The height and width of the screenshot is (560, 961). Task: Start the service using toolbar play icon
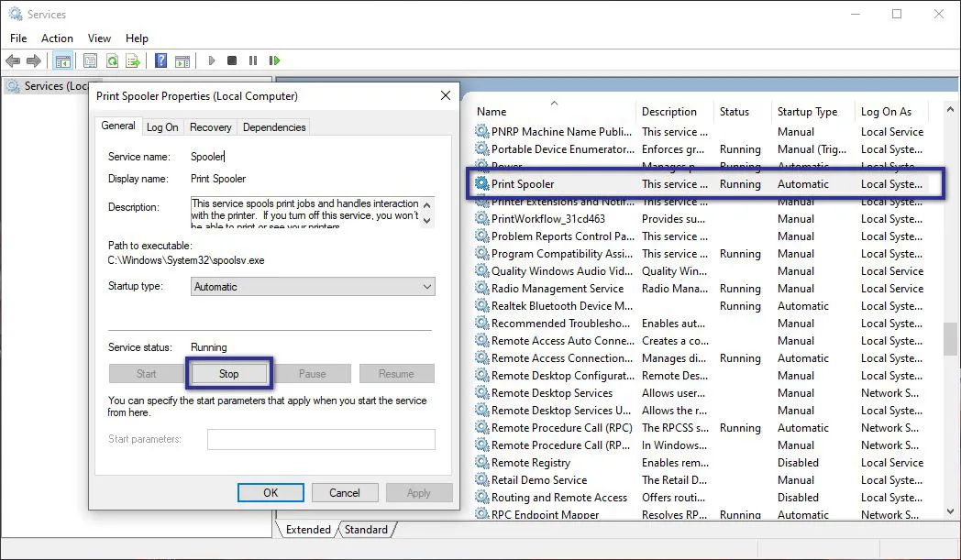211,60
